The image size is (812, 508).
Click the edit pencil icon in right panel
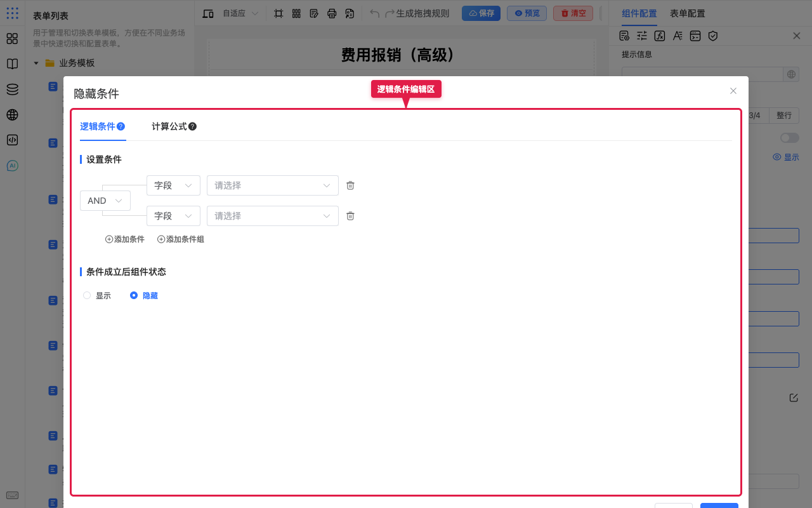(794, 398)
